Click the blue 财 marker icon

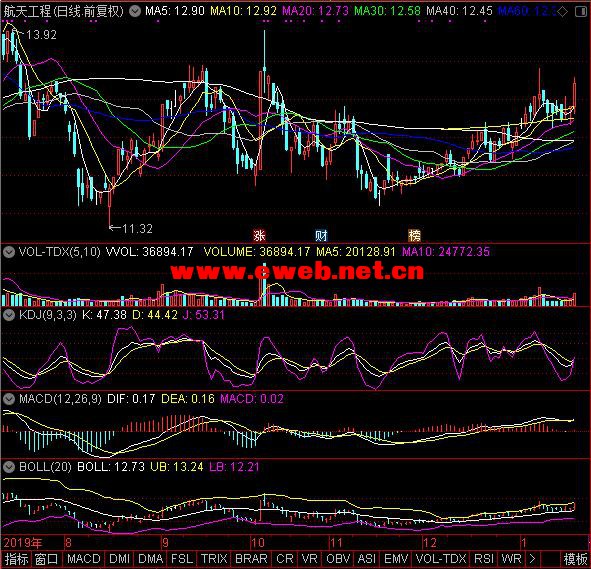coord(321,236)
